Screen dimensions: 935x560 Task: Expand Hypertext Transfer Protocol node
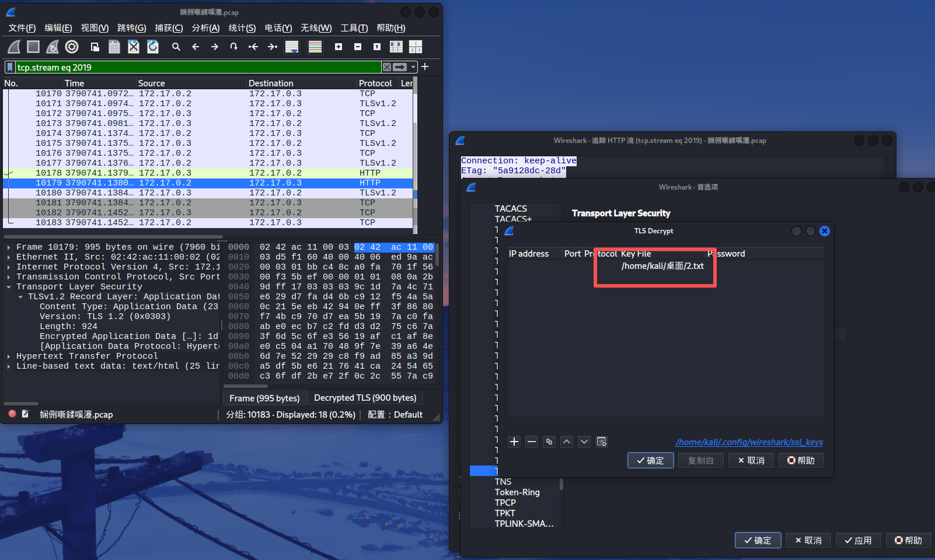coord(9,356)
